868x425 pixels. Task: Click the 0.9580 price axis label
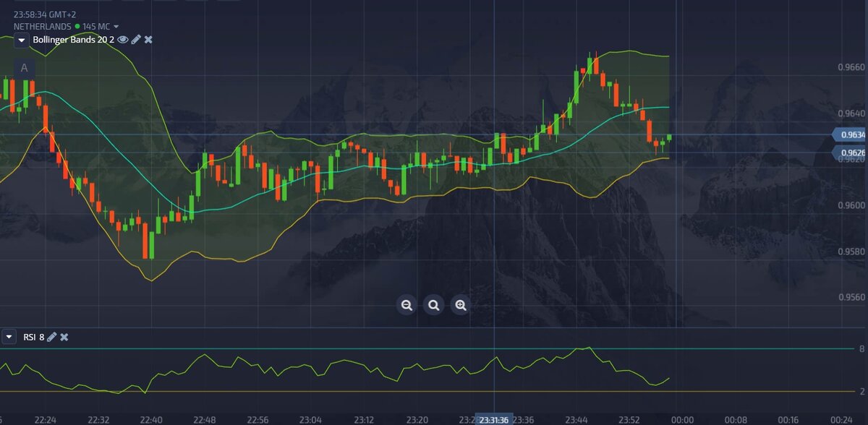[851, 252]
